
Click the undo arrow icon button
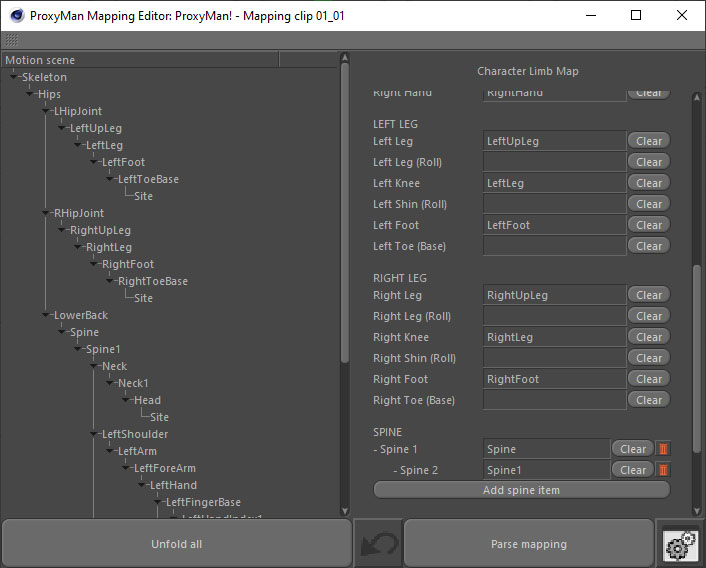point(377,544)
